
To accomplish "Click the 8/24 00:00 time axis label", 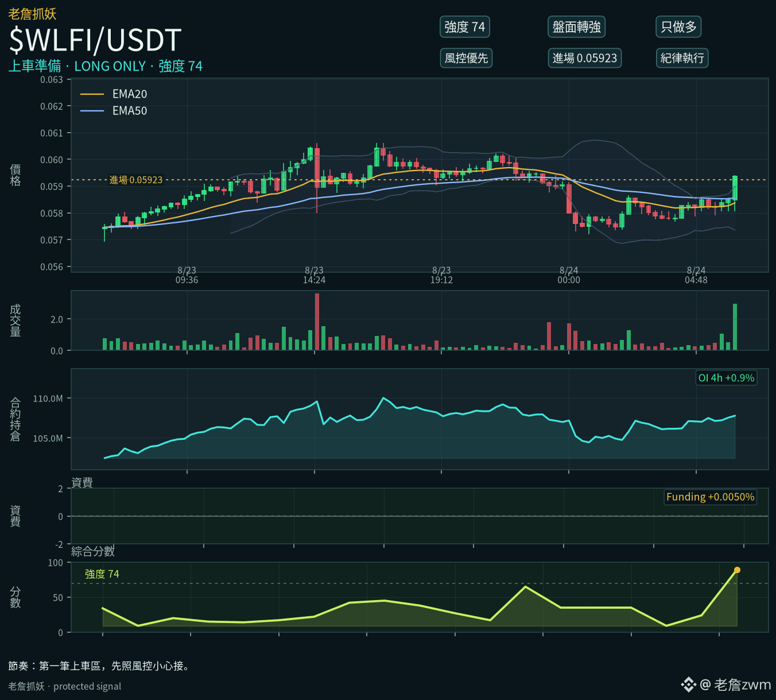I will [x=569, y=275].
